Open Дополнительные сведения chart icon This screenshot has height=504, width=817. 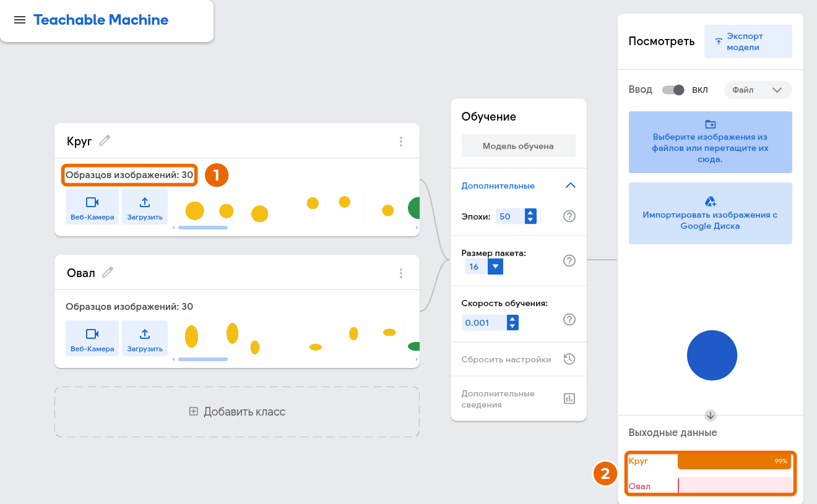pyautogui.click(x=569, y=399)
